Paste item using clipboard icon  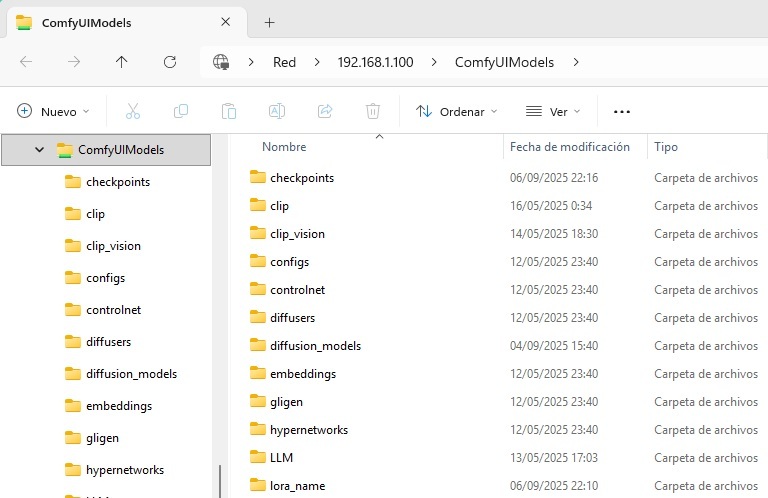click(229, 111)
